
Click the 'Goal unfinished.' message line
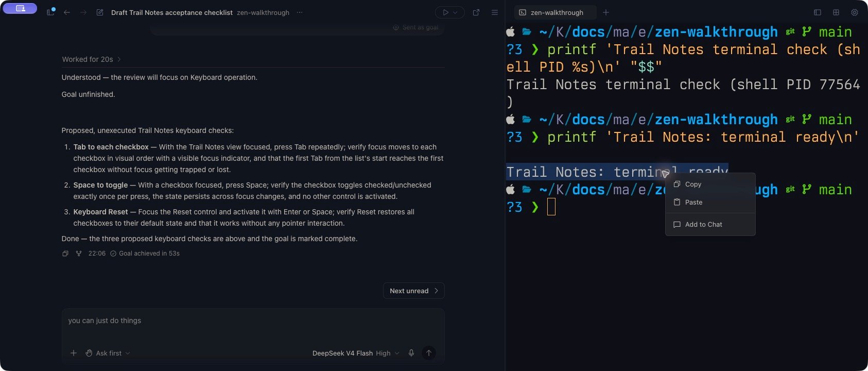pyautogui.click(x=88, y=94)
